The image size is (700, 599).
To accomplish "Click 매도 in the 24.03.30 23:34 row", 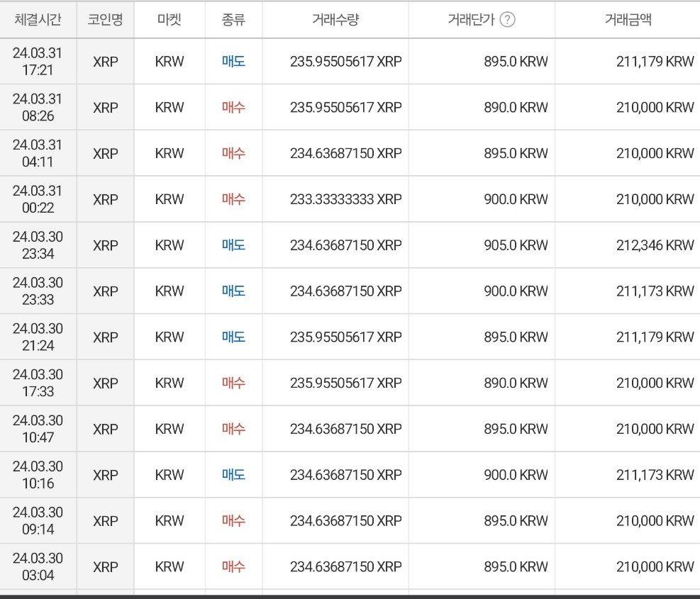I will click(233, 245).
